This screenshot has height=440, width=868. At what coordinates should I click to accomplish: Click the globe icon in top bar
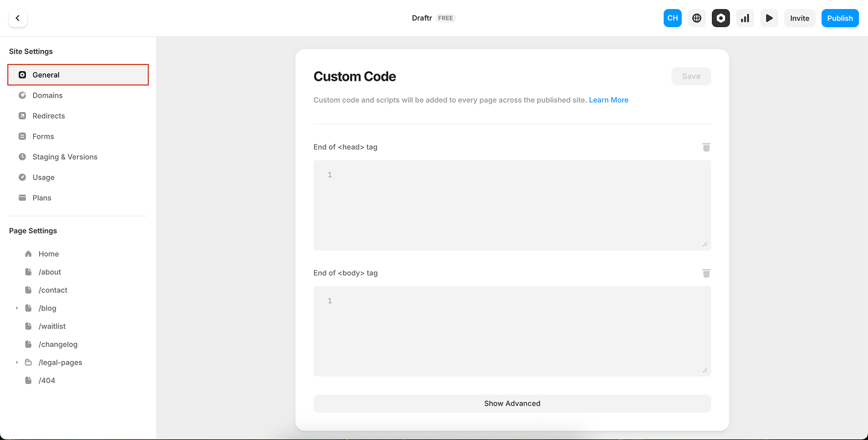click(x=697, y=18)
